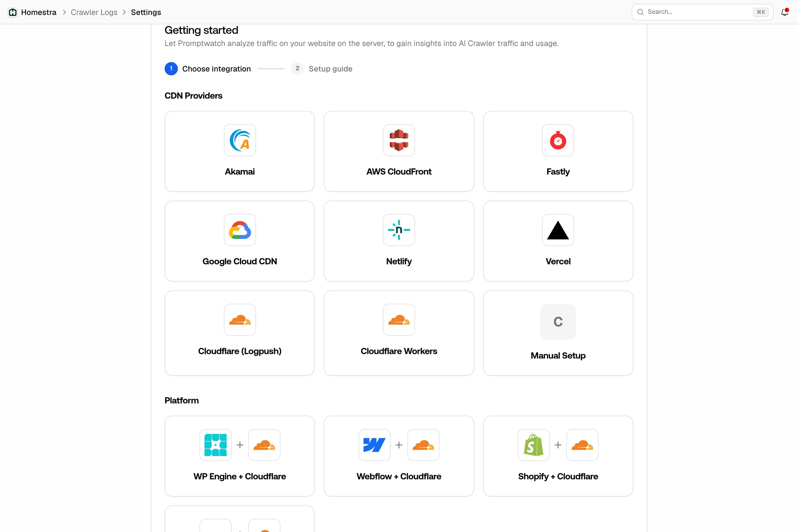Click Cloudflare icon in Webflow card
Viewport: 798px width, 532px height.
point(423,445)
